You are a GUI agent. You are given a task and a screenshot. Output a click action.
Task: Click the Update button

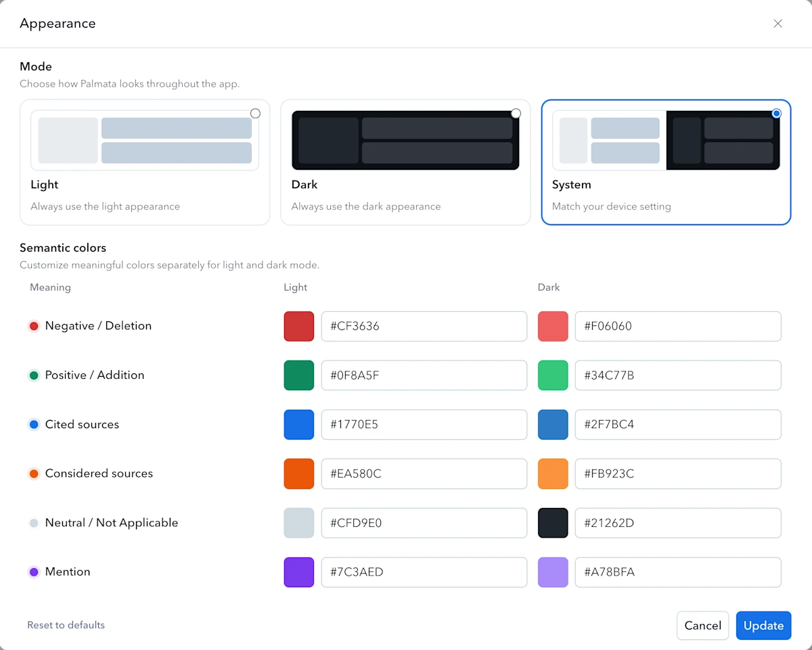click(x=763, y=626)
